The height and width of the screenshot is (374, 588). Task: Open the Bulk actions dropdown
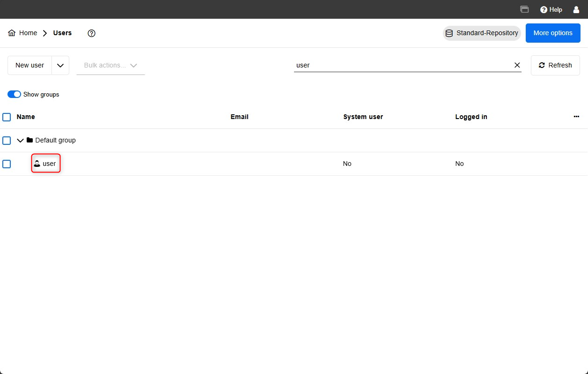(x=110, y=66)
